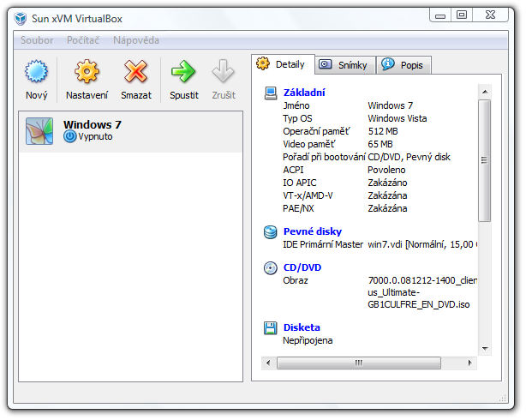The height and width of the screenshot is (420, 526).
Task: Select the Windows 7 machine name in the list
Action: [x=93, y=125]
